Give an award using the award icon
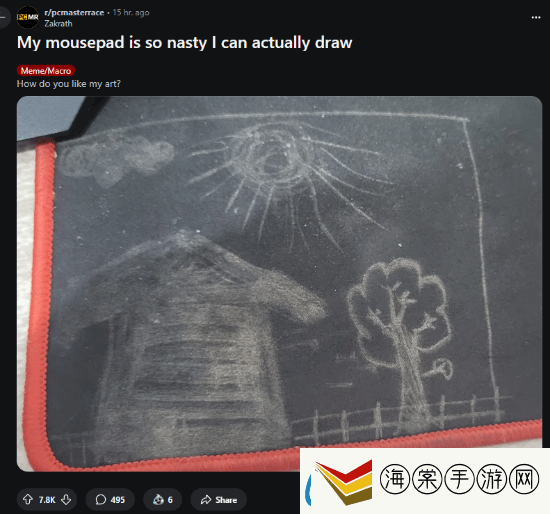Image resolution: width=550 pixels, height=514 pixels. click(162, 499)
